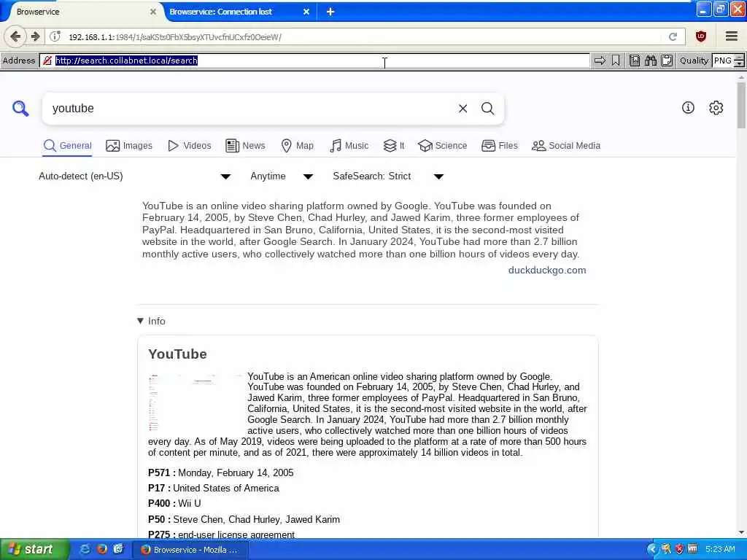Viewport: 747px width, 560px height.
Task: Click the page vertical scrollbar thumb
Action: pos(741,105)
